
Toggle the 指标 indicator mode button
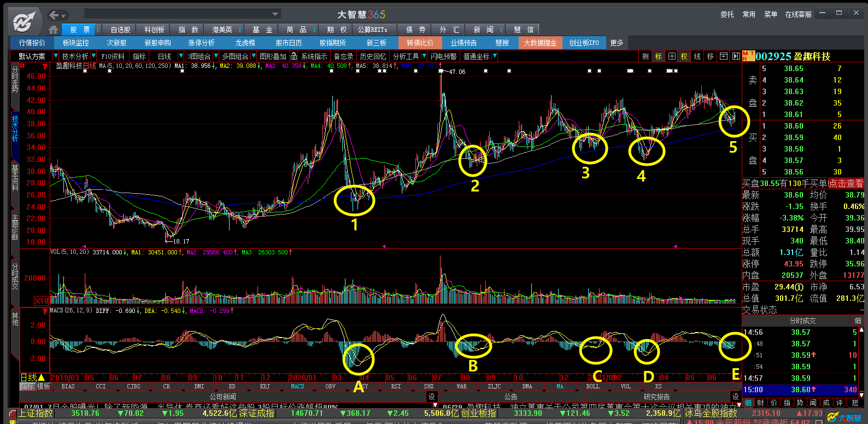click(27, 386)
